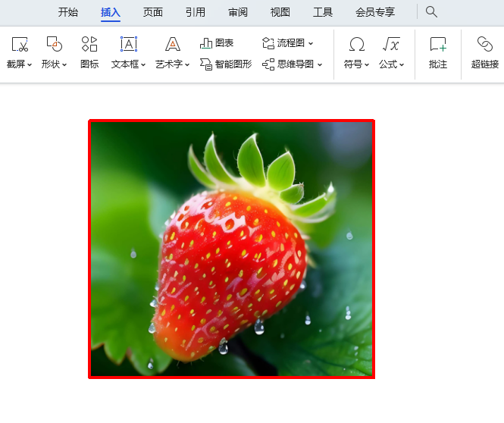Click the 图标 icons gallery icon
The width and height of the screenshot is (504, 423).
coord(89,44)
